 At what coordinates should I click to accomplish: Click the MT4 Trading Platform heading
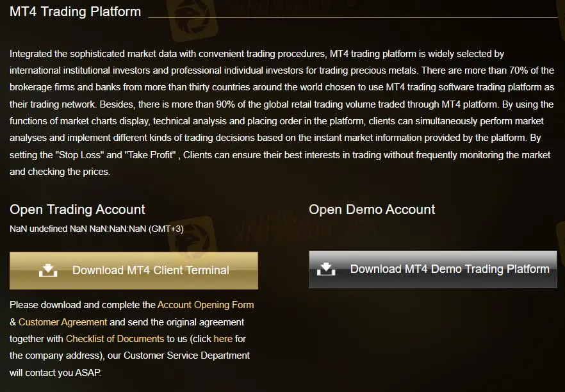tap(75, 12)
